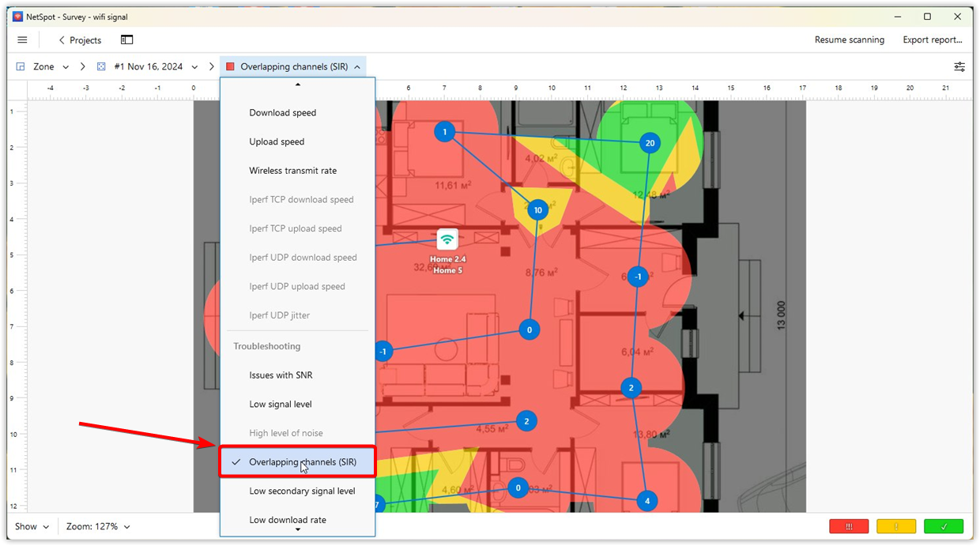The image size is (980, 546).
Task: Open the visualization settings sliders icon
Action: [959, 67]
